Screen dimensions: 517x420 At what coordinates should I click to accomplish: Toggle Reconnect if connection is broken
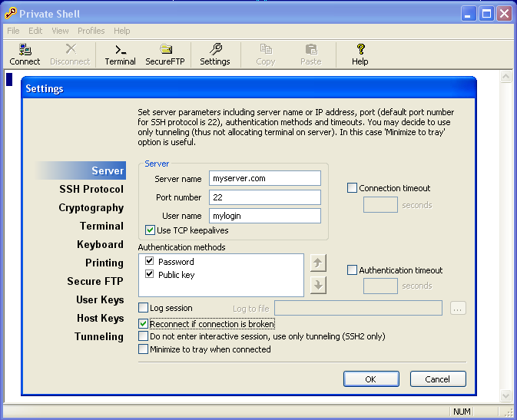(143, 324)
